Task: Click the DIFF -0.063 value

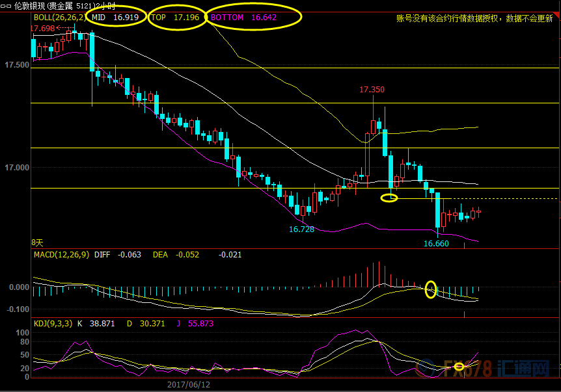Action: click(117, 255)
